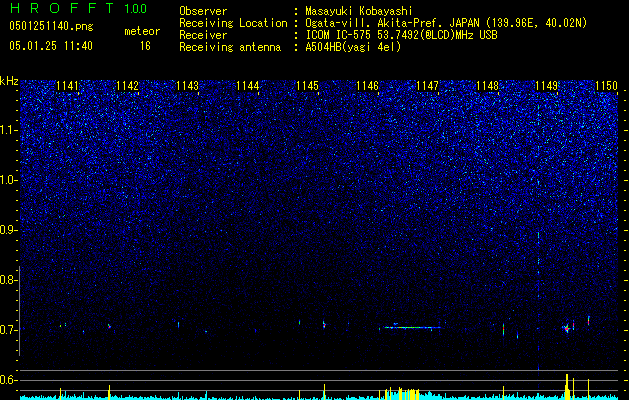Click the 1142 time axis label
This screenshot has width=629, height=400.
128,86
